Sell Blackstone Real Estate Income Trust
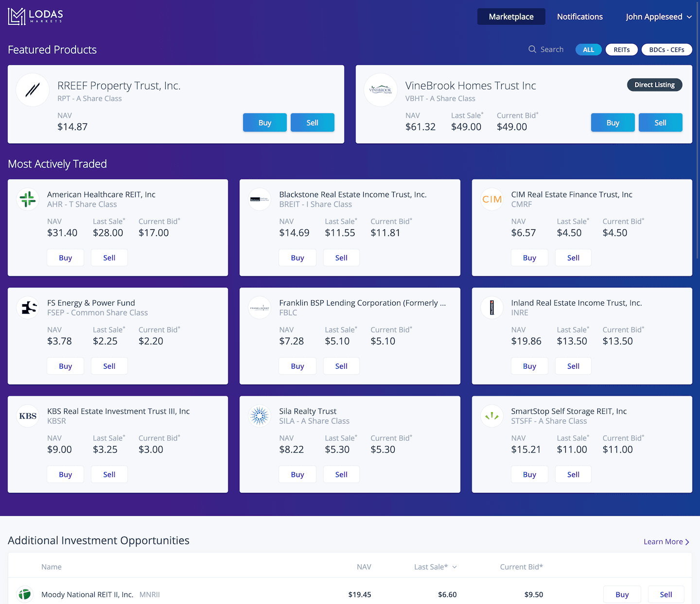Viewport: 700px width, 604px height. 341,258
